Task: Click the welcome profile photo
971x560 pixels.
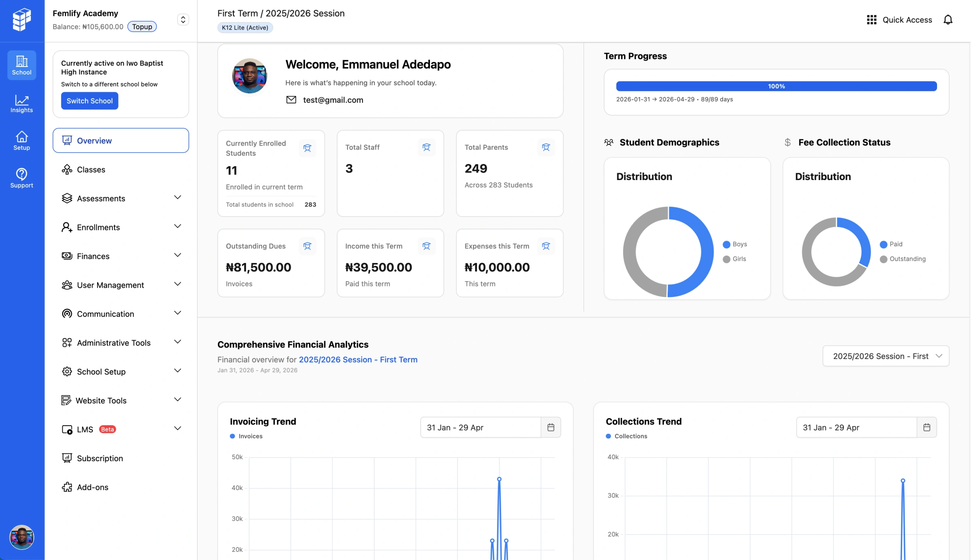Action: (x=249, y=76)
